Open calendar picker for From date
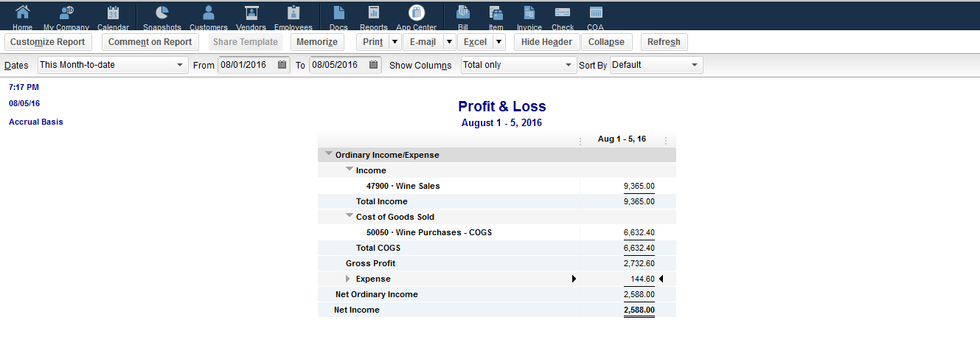The width and height of the screenshot is (980, 351). [282, 65]
